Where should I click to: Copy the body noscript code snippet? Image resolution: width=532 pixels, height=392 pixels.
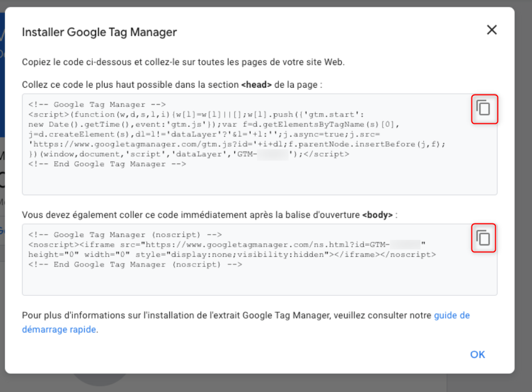click(483, 238)
